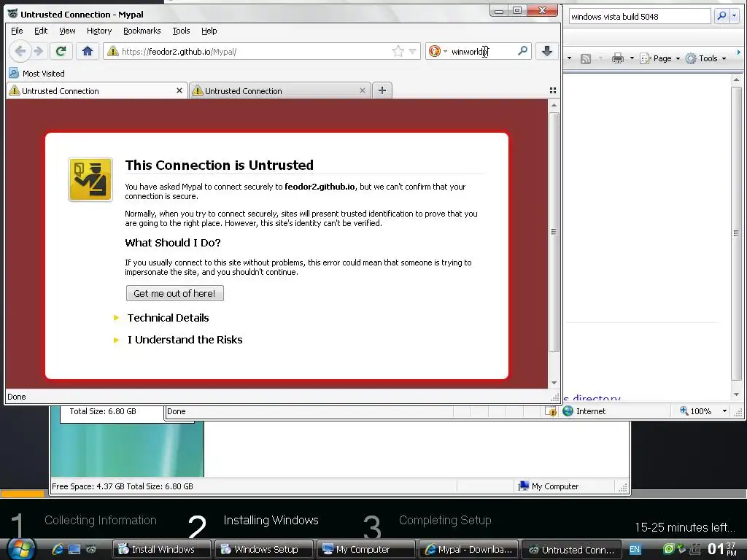This screenshot has width=747, height=560.
Task: Click the Most Visited bookmarks icon
Action: tap(14, 74)
